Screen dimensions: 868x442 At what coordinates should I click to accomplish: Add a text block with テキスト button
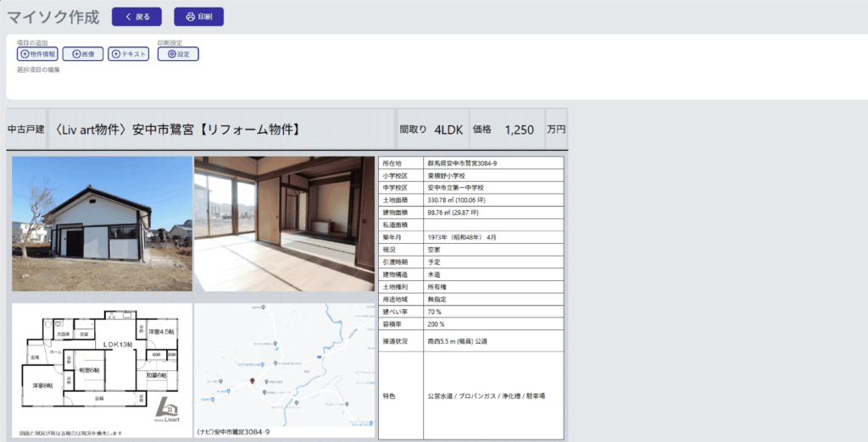[115, 54]
